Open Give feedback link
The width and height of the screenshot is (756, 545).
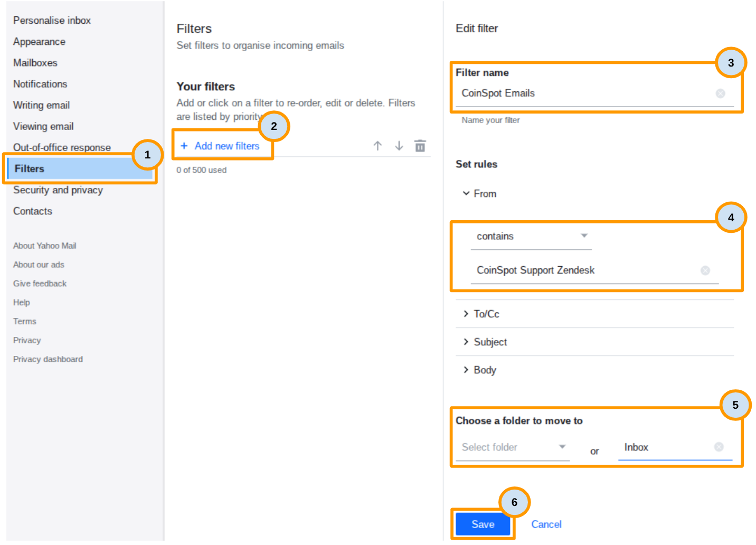click(40, 284)
